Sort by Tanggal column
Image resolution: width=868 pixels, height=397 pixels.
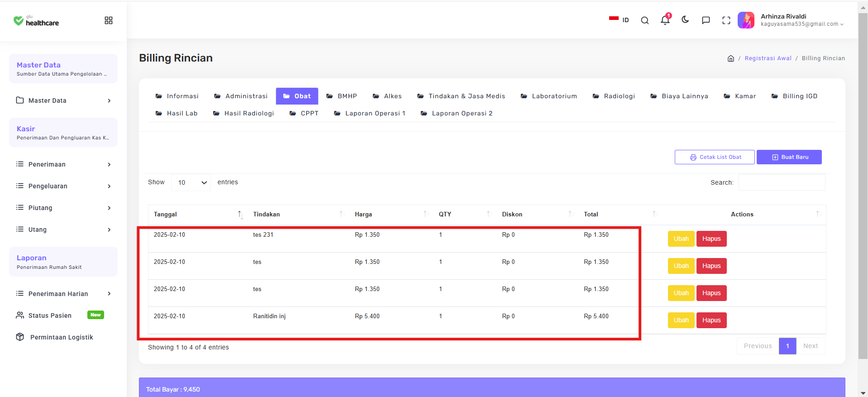click(198, 215)
